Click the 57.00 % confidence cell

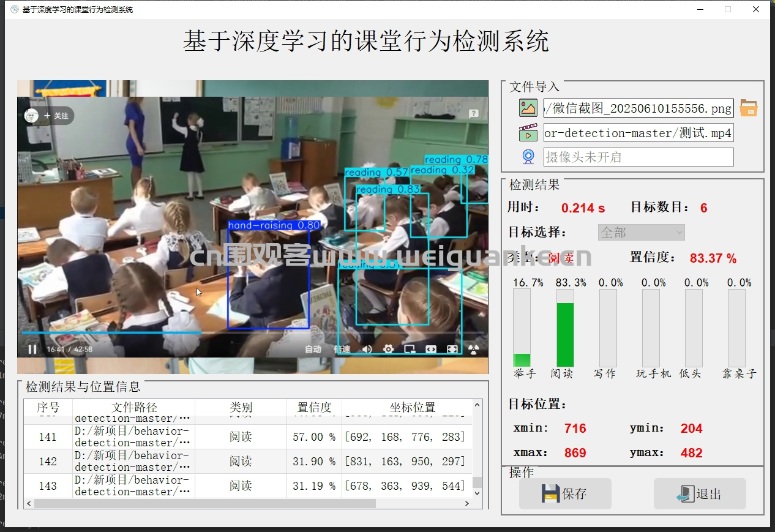tap(314, 437)
